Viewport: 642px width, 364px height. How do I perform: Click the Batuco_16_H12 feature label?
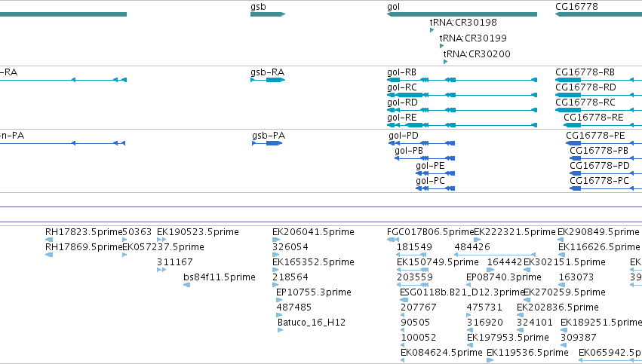click(312, 323)
